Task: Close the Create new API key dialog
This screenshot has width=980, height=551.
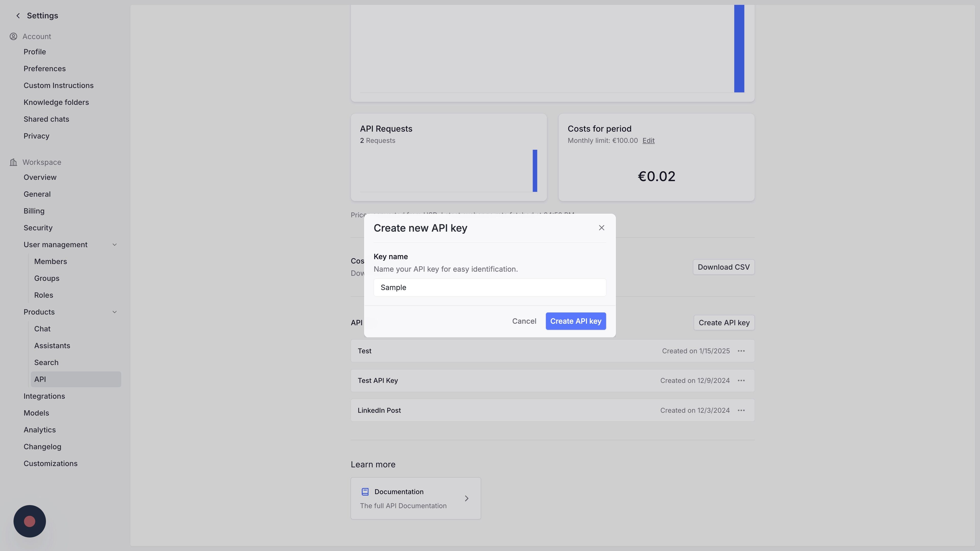Action: point(601,228)
